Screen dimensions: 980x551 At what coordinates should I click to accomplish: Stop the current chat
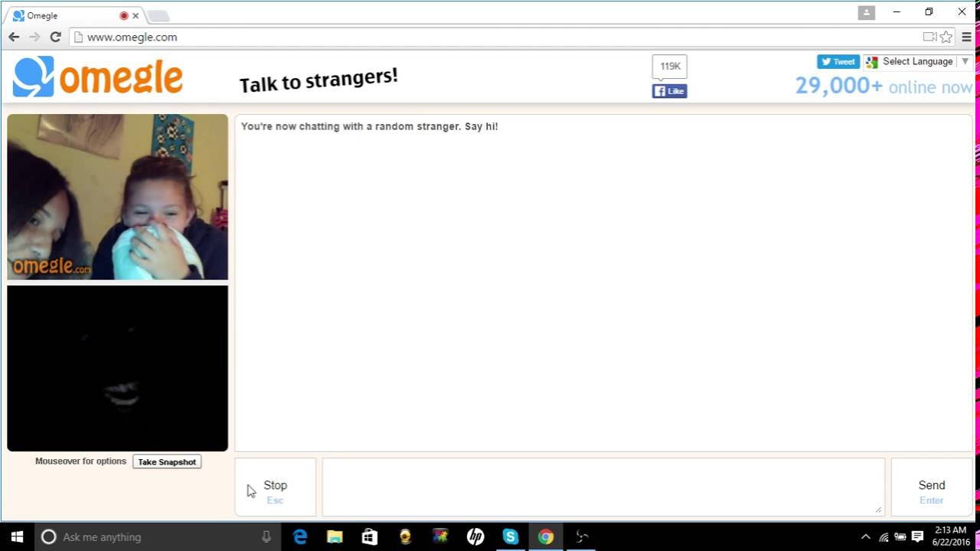275,487
